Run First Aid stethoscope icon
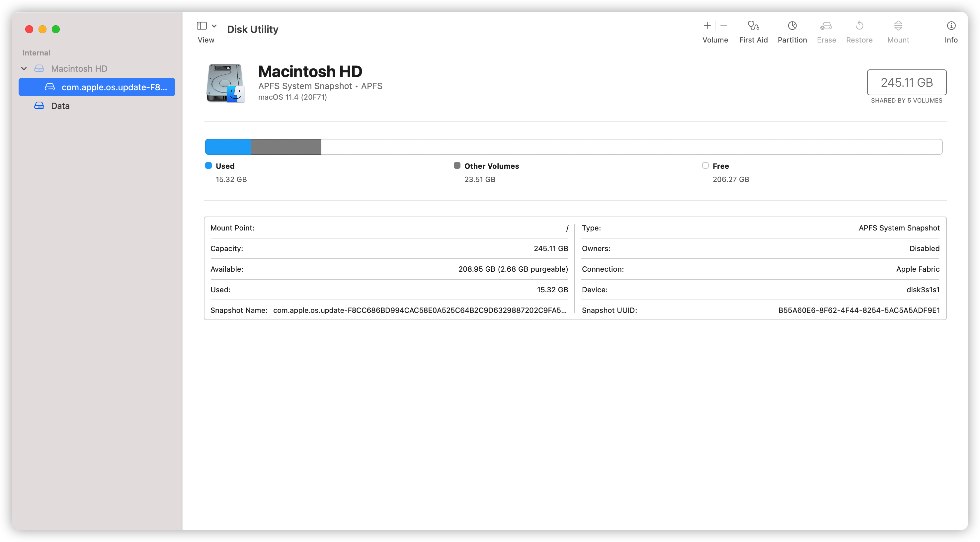The width and height of the screenshot is (980, 542). [x=753, y=26]
